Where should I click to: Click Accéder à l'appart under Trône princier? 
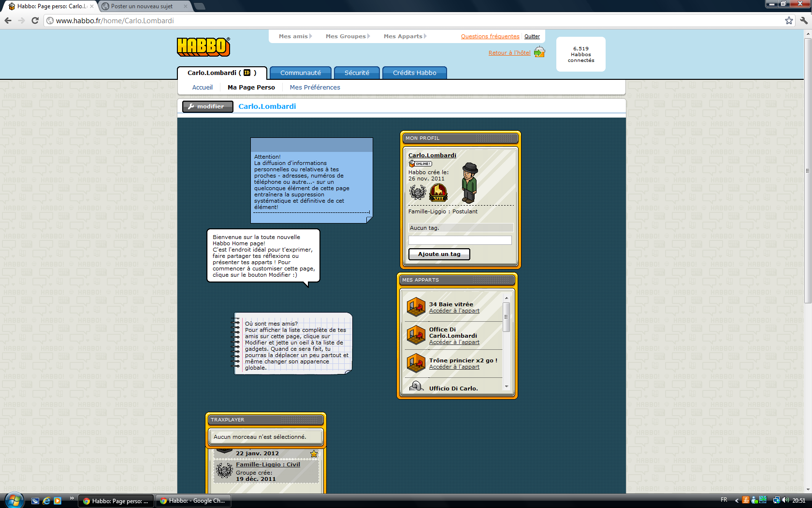(454, 367)
